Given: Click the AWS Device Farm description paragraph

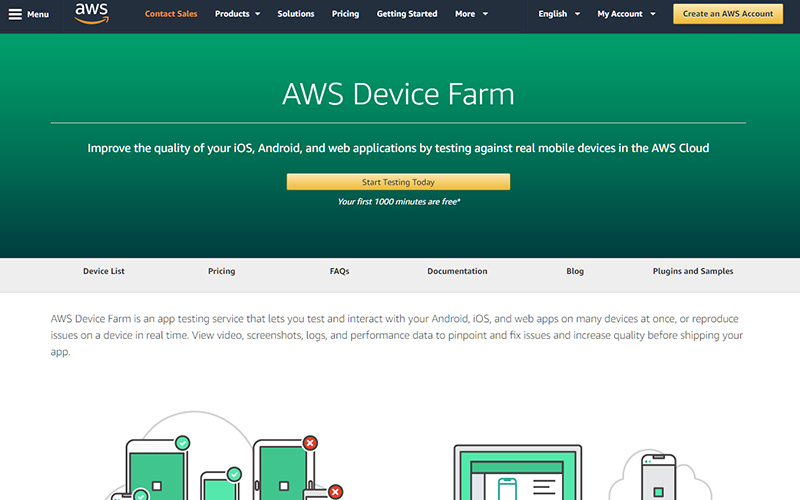Looking at the screenshot, I should (x=397, y=335).
